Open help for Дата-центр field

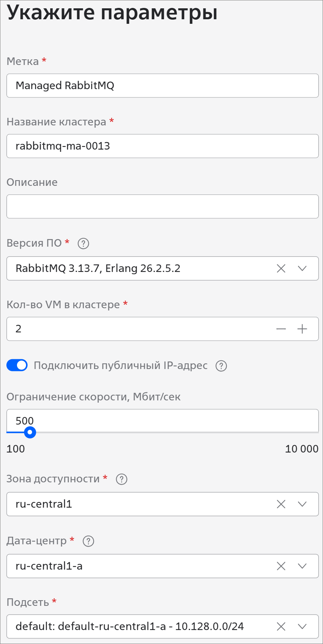pyautogui.click(x=88, y=541)
